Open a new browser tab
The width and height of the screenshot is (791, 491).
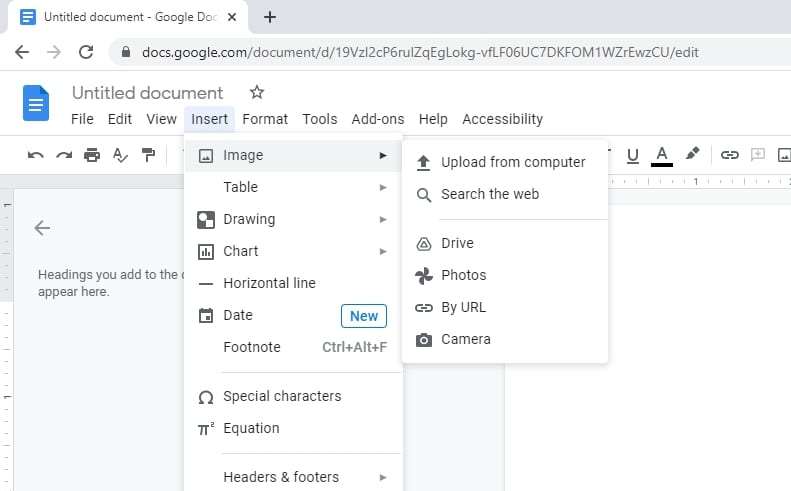270,17
